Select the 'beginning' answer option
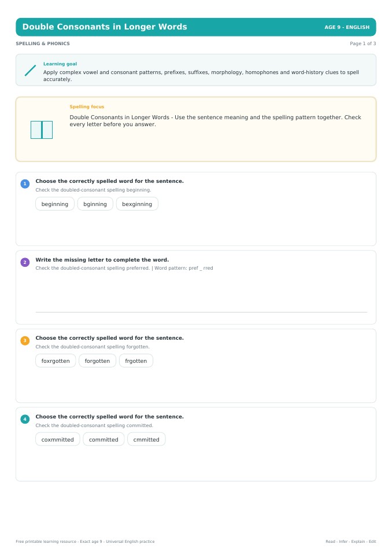The width and height of the screenshot is (392, 555). pos(55,204)
